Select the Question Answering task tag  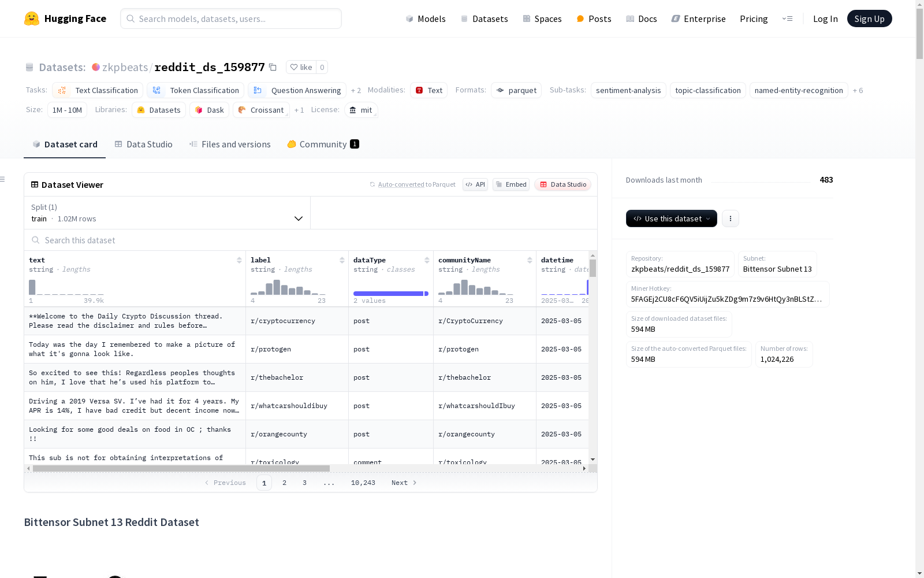[297, 90]
